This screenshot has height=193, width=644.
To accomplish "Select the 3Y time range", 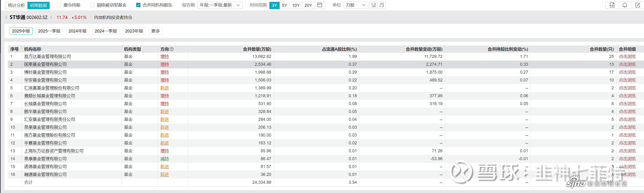I will coord(274,5).
